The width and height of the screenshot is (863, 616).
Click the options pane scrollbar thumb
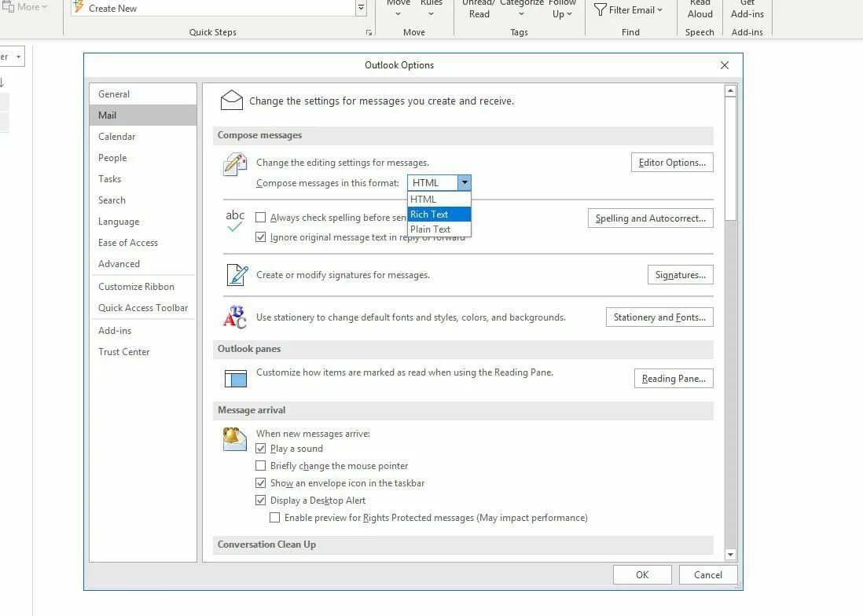[730, 159]
